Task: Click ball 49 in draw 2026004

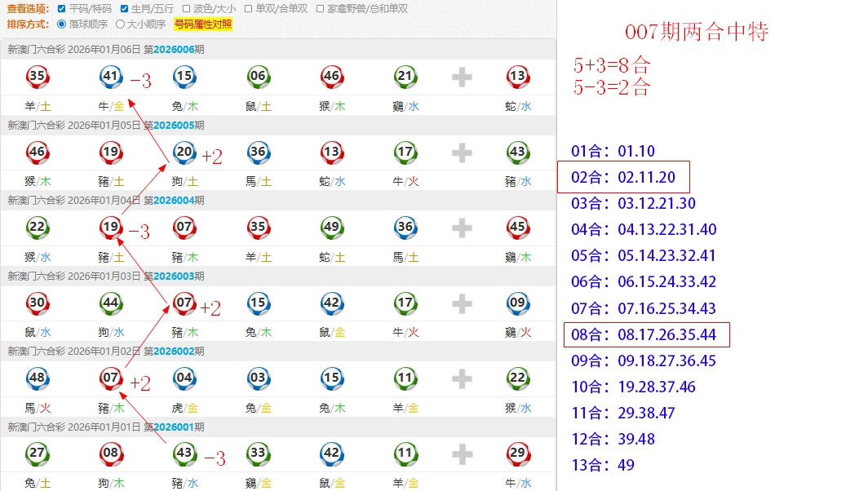Action: tap(331, 228)
